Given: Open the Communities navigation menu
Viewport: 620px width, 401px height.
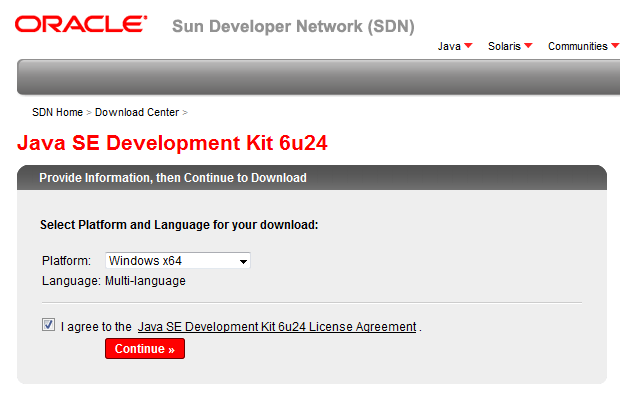Looking at the screenshot, I should pos(583,46).
